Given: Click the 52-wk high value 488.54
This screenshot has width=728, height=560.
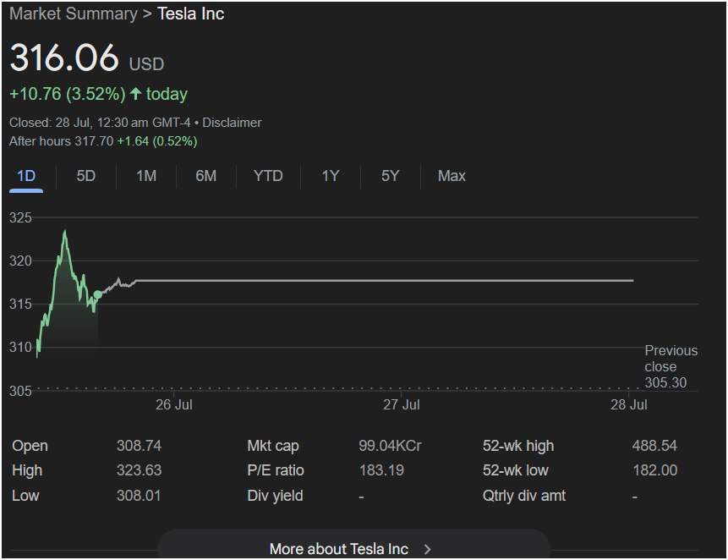Looking at the screenshot, I should (x=654, y=446).
